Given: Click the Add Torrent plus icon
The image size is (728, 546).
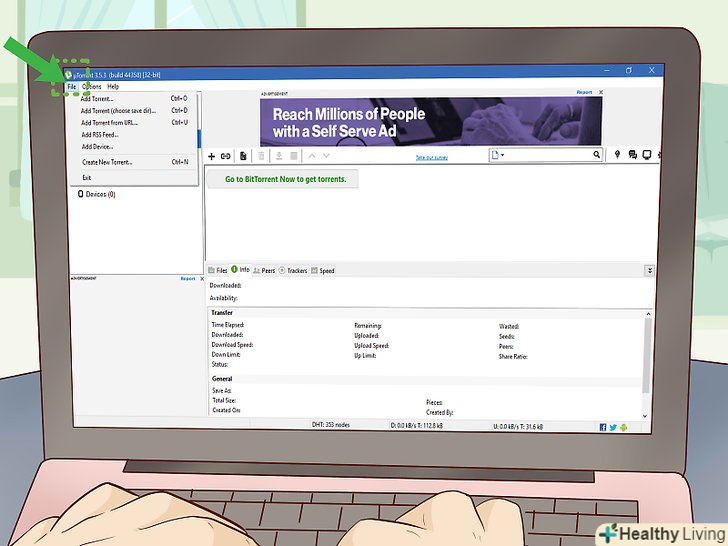Looking at the screenshot, I should pos(211,156).
